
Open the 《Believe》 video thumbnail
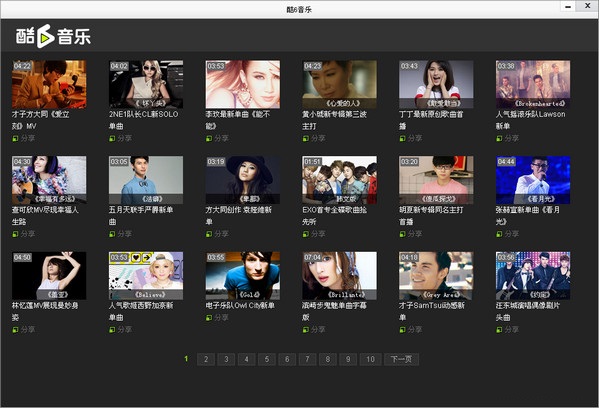pyautogui.click(x=146, y=275)
